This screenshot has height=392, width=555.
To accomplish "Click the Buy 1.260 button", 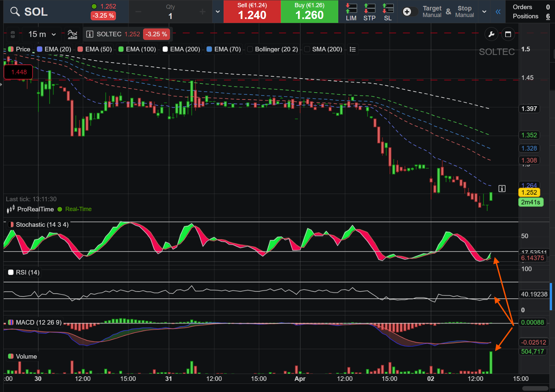I will click(x=309, y=11).
